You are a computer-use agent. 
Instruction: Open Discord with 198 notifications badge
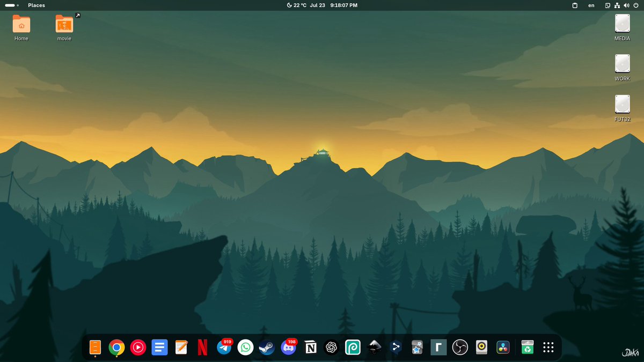289,347
